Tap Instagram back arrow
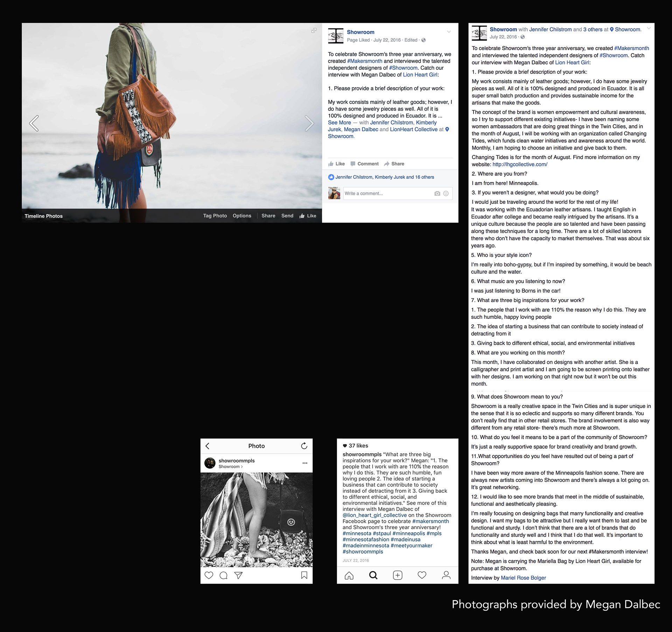The image size is (672, 632). coord(208,446)
